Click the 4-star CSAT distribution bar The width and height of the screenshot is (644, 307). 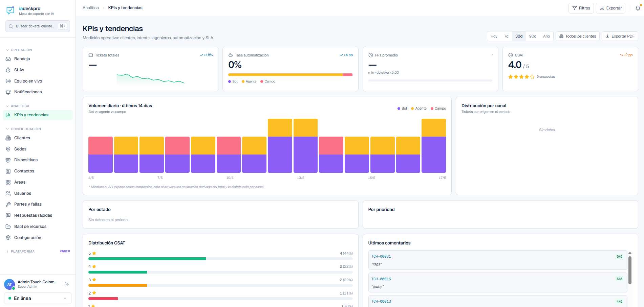[x=220, y=272]
